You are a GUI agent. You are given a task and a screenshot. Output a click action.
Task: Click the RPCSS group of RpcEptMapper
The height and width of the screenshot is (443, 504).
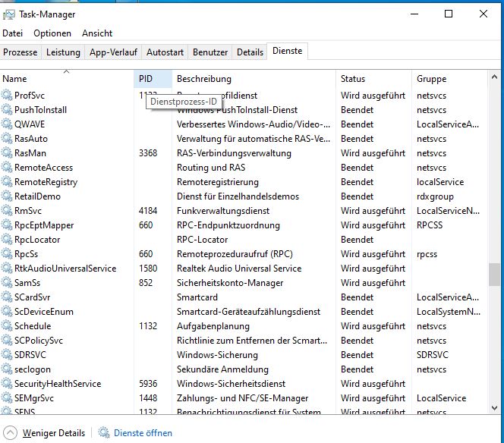430,225
